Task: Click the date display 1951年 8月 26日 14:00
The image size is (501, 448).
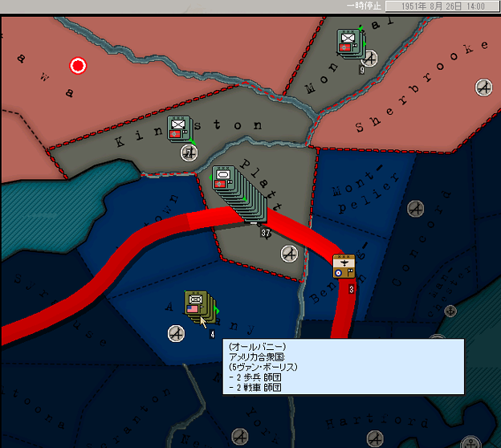Action: click(442, 6)
